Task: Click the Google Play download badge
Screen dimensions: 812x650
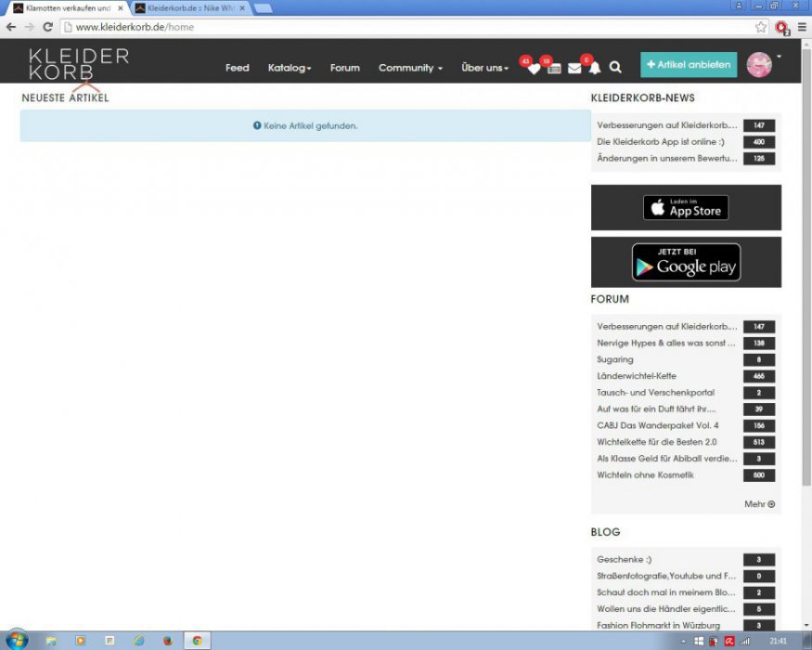Action: [x=686, y=263]
